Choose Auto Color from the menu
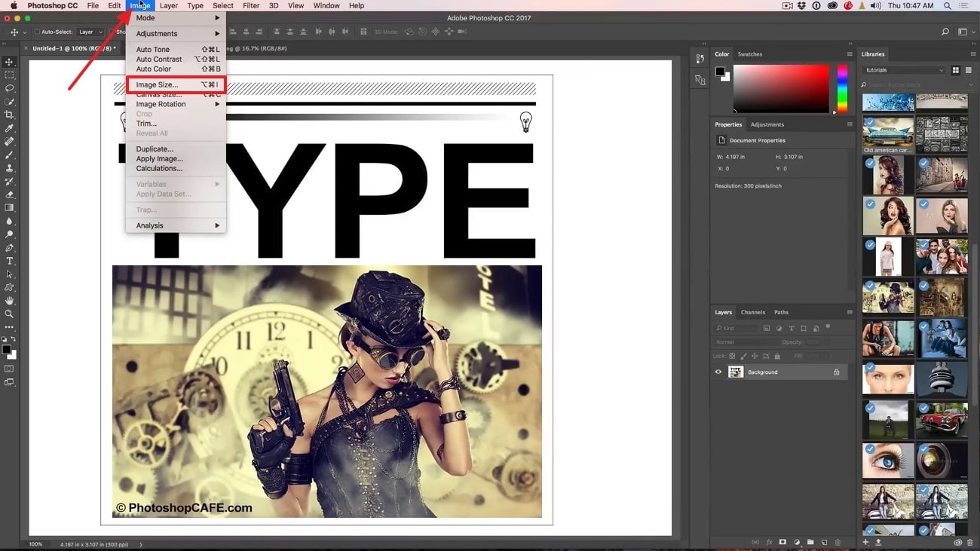 176,69
